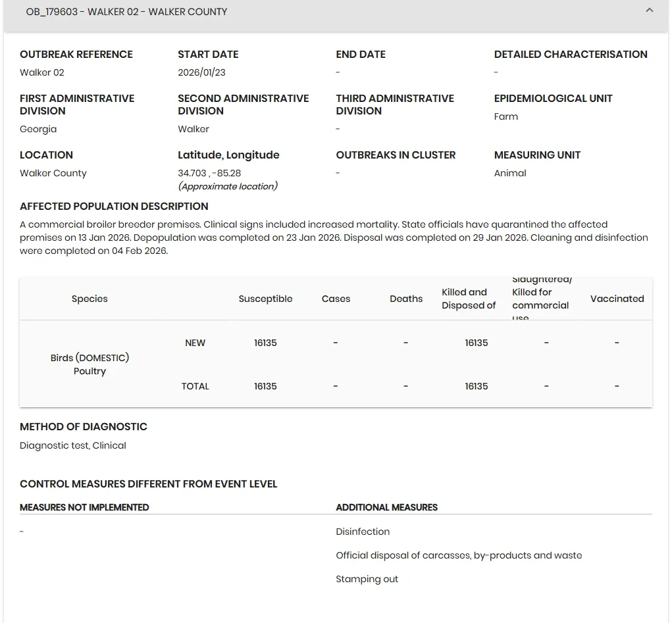This screenshot has width=672, height=623.
Task: Click the 'Farm' epidemiological unit value
Action: coord(505,116)
